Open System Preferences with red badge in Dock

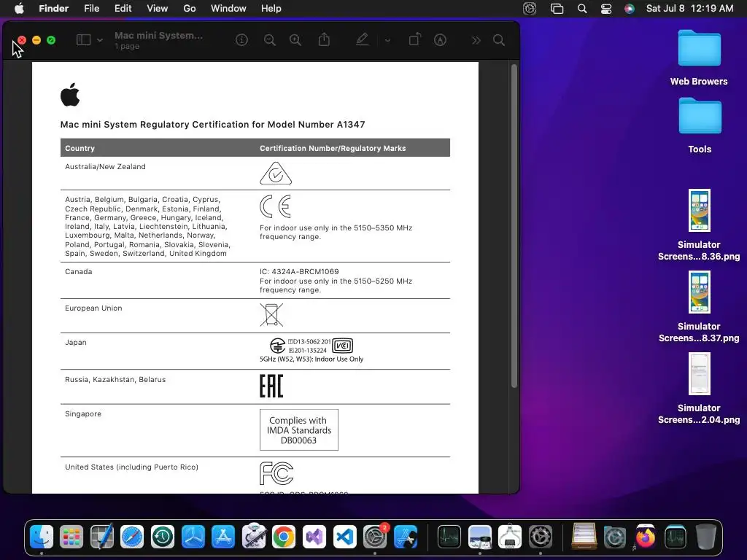pyautogui.click(x=375, y=537)
